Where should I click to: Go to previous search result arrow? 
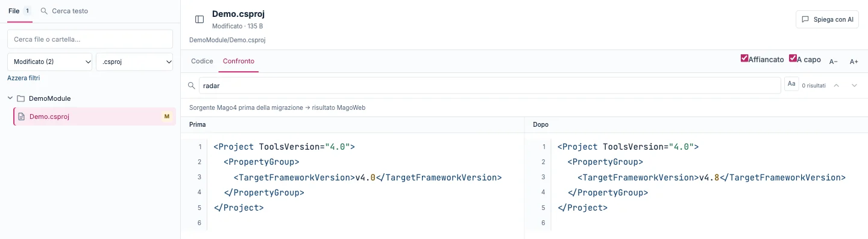[836, 86]
